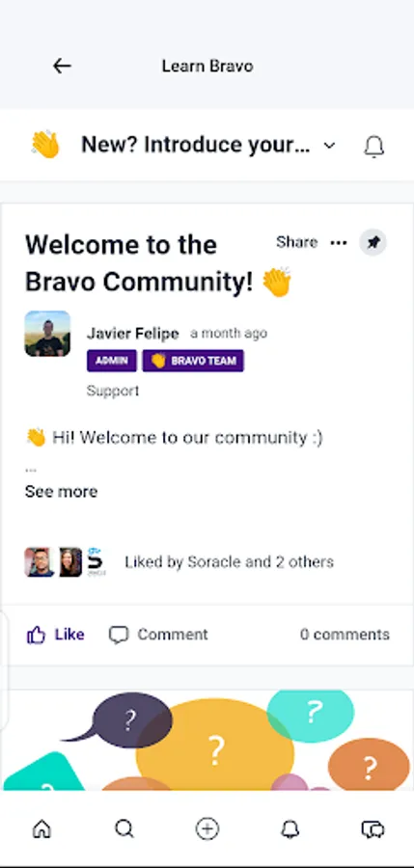The width and height of the screenshot is (414, 868).
Task: View the 0 comments link
Action: click(345, 635)
